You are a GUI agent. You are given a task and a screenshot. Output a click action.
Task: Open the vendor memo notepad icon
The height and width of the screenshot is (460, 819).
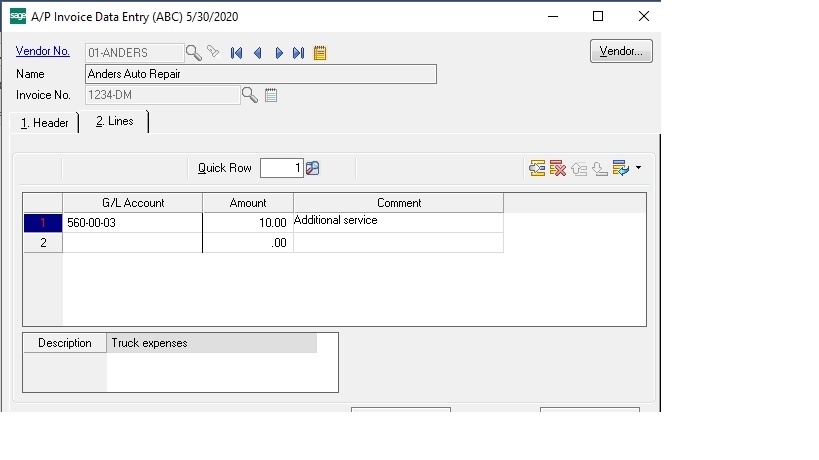coord(320,53)
